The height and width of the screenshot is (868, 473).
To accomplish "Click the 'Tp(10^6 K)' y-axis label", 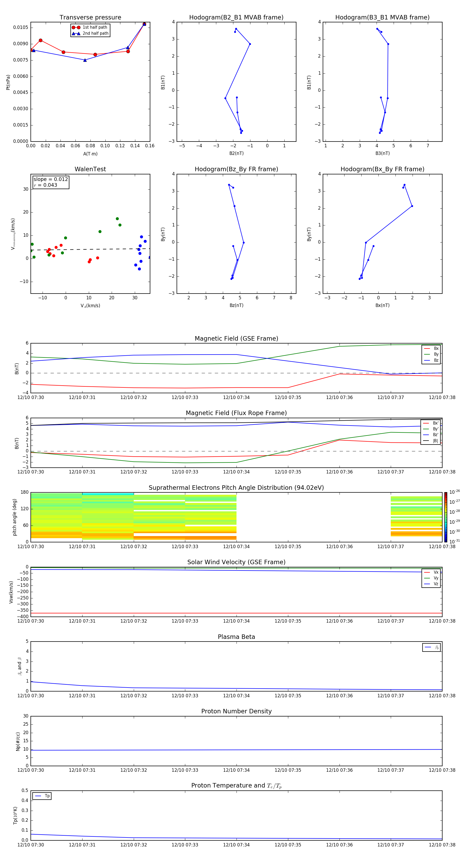I will (x=16, y=815).
